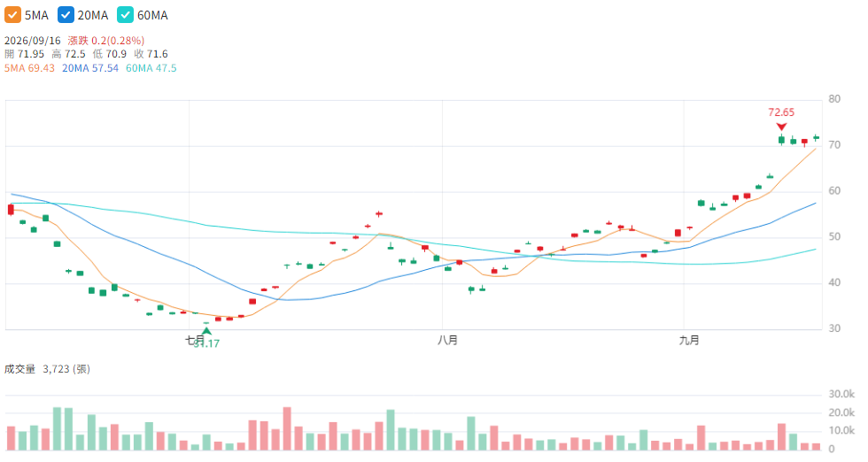
Task: Click the 八月 date axis label
Action: click(447, 340)
